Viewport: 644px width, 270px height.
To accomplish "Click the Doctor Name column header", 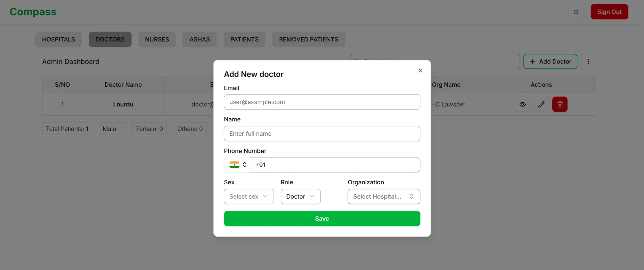I will pos(123,85).
